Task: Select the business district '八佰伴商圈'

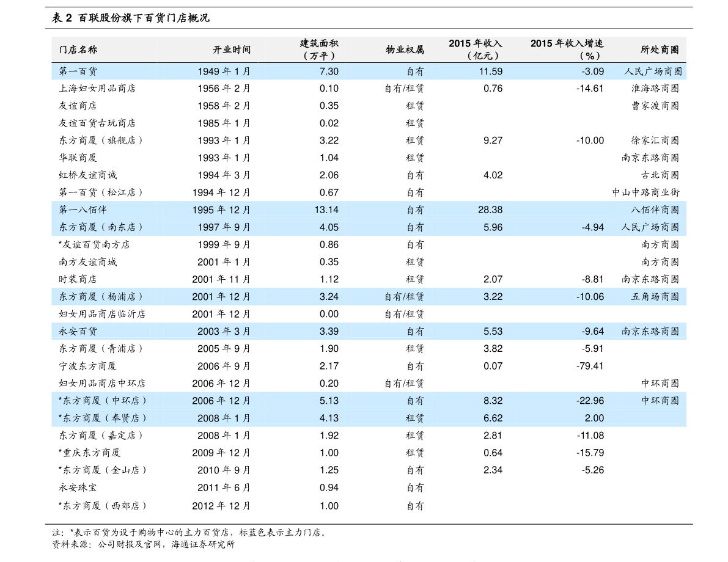Action: [x=655, y=210]
